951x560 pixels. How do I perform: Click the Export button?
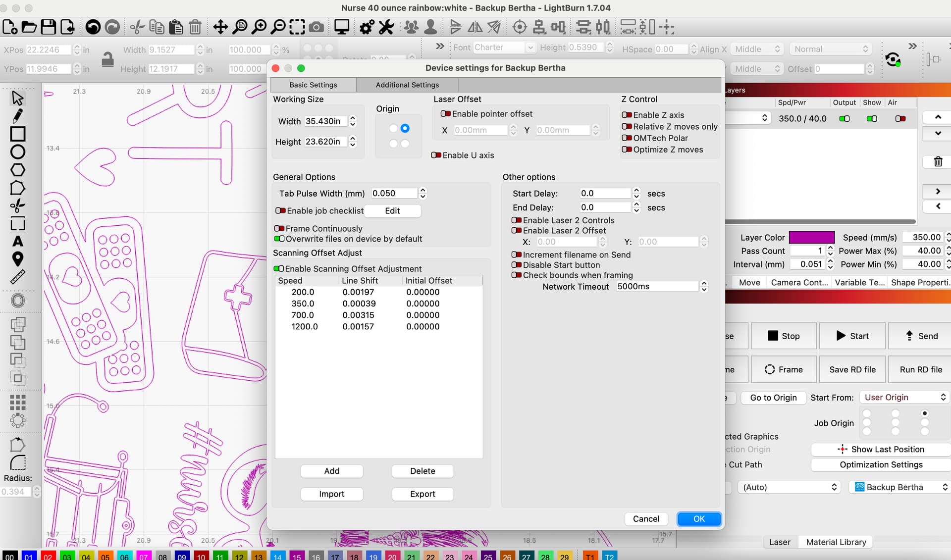click(423, 494)
